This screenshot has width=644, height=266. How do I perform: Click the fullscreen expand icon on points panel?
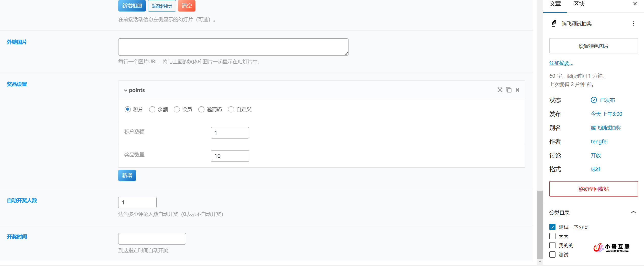coord(500,90)
